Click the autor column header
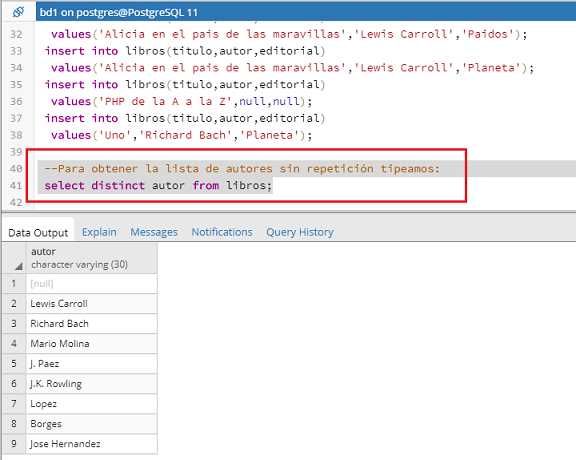The width and height of the screenshot is (576, 460). point(91,258)
